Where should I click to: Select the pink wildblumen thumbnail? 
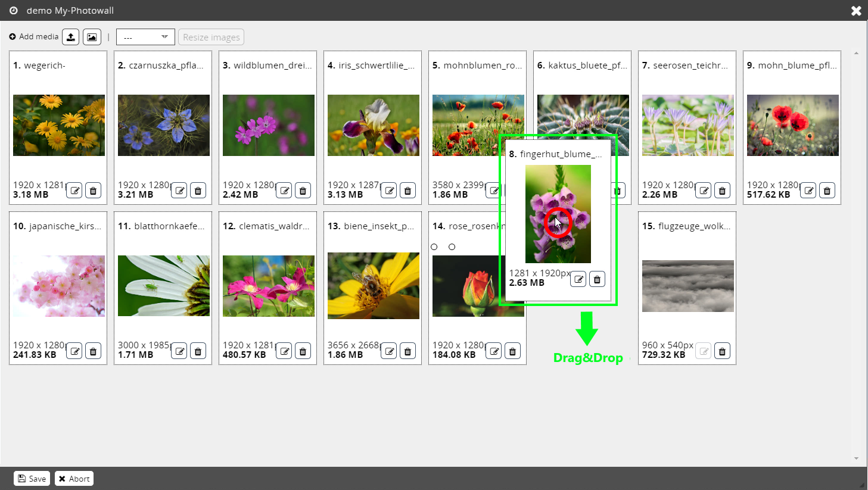[269, 125]
